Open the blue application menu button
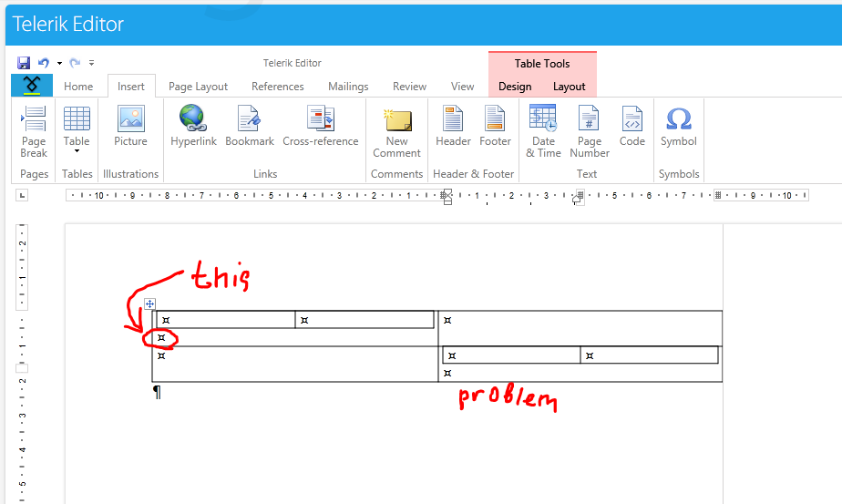The width and height of the screenshot is (842, 504). coord(32,86)
